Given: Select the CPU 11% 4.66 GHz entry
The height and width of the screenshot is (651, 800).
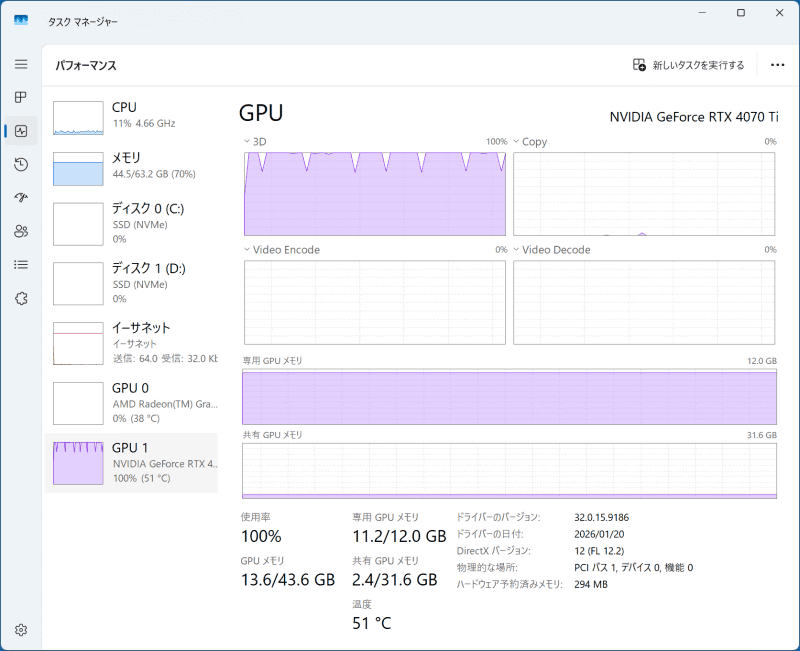Looking at the screenshot, I should coord(132,118).
